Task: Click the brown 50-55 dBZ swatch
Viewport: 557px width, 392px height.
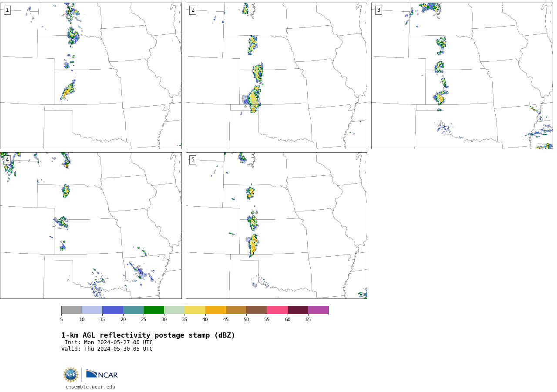Action: (x=256, y=310)
